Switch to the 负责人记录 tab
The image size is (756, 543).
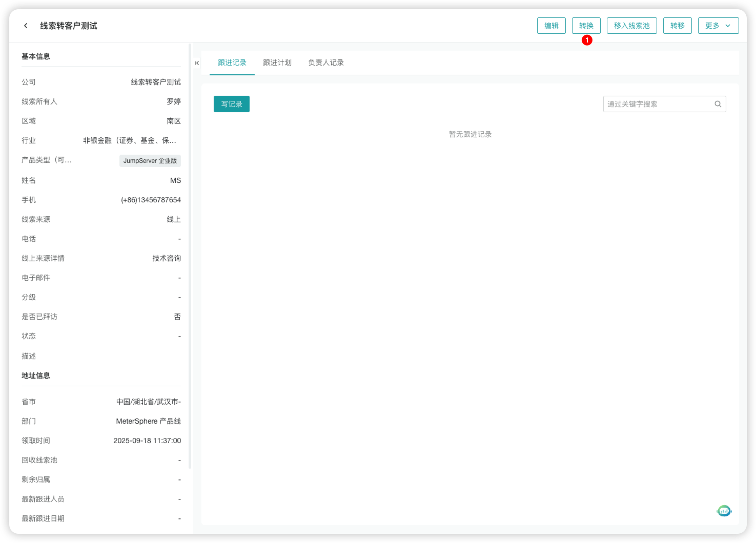click(326, 62)
